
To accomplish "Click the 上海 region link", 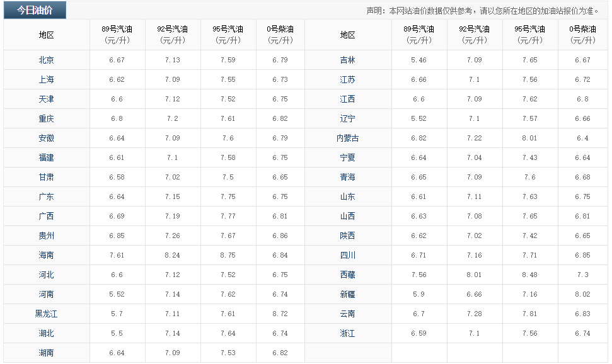I will tap(46, 80).
